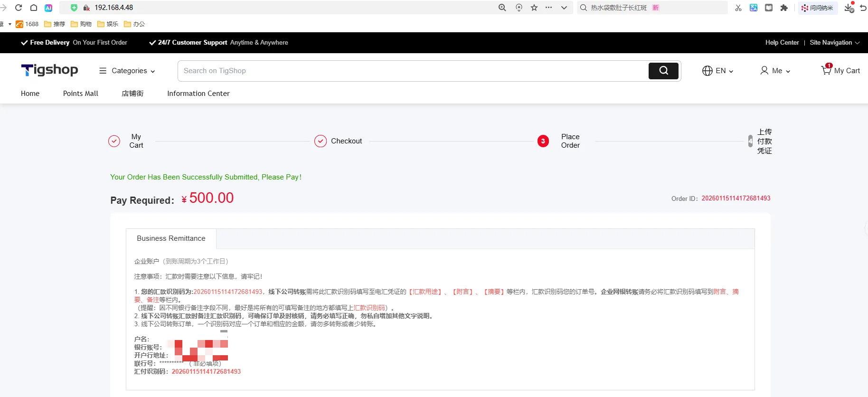Go to Points Mall menu item

pos(81,94)
